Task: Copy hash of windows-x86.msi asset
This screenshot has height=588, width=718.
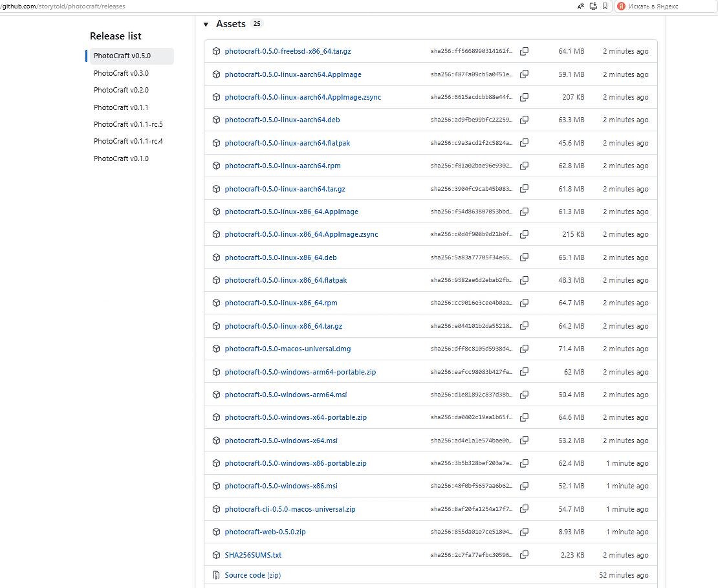Action: coord(525,486)
